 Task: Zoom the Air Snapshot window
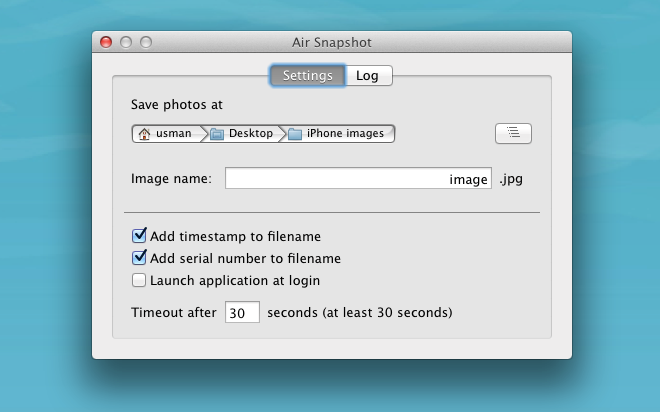(x=146, y=42)
